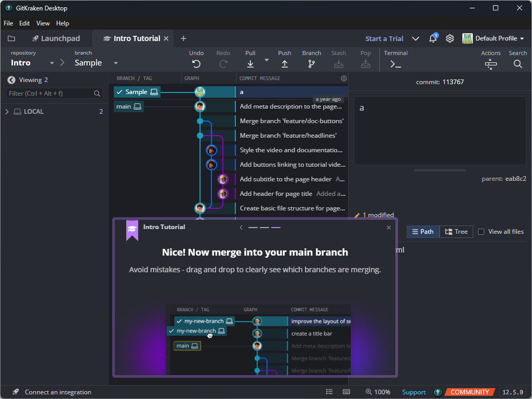Click the zoom magnifier icon at 100%
Screen dimensions: 532x399
coord(369,392)
